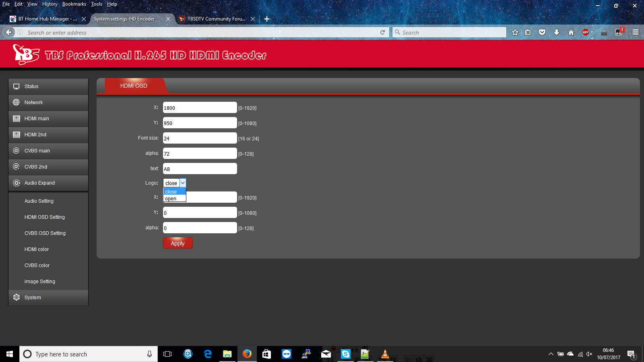The height and width of the screenshot is (362, 644).
Task: Click the HDMI 2nd sidebar icon
Action: pyautogui.click(x=17, y=135)
